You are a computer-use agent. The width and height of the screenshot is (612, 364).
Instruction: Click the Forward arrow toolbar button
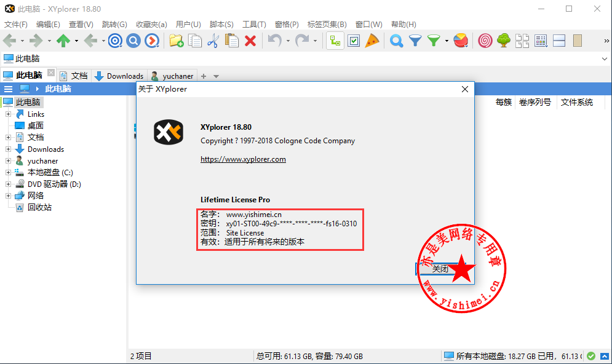[x=36, y=41]
